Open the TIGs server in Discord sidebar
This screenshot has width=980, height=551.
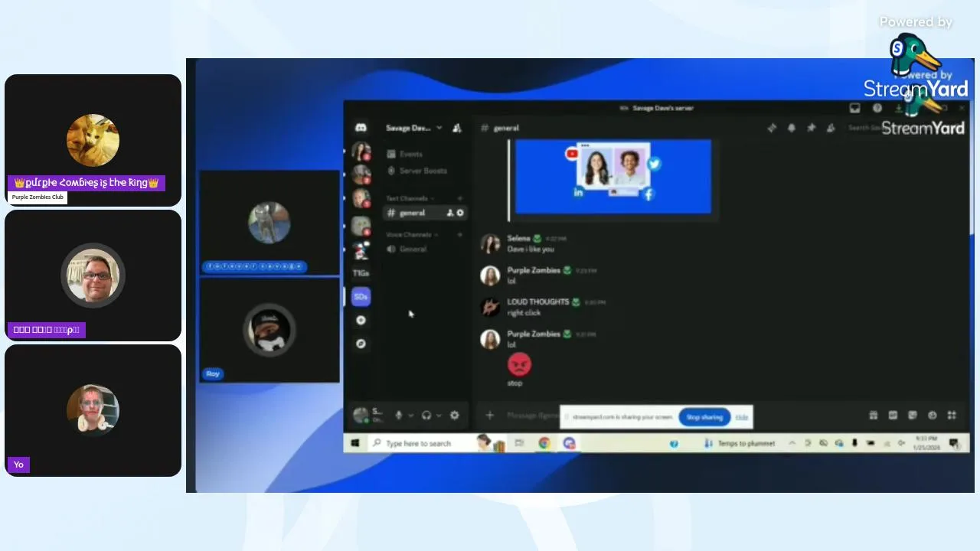pyautogui.click(x=361, y=273)
